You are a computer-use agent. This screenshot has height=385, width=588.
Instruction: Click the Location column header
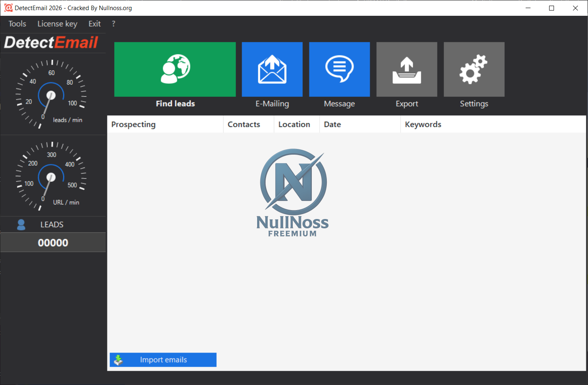pyautogui.click(x=294, y=124)
